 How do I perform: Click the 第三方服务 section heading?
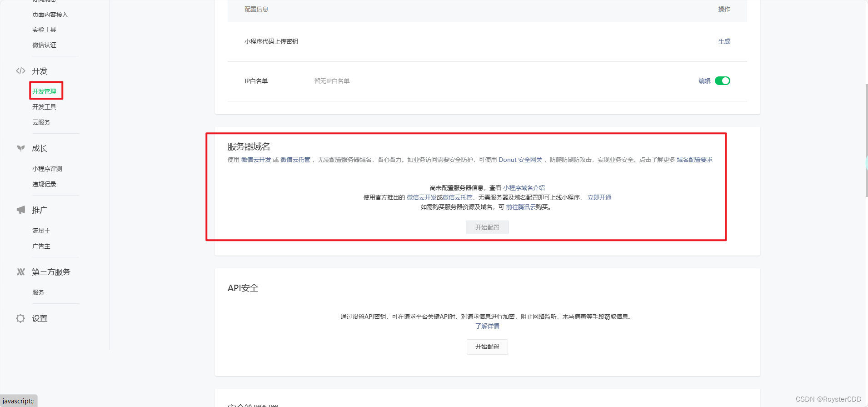tap(51, 272)
